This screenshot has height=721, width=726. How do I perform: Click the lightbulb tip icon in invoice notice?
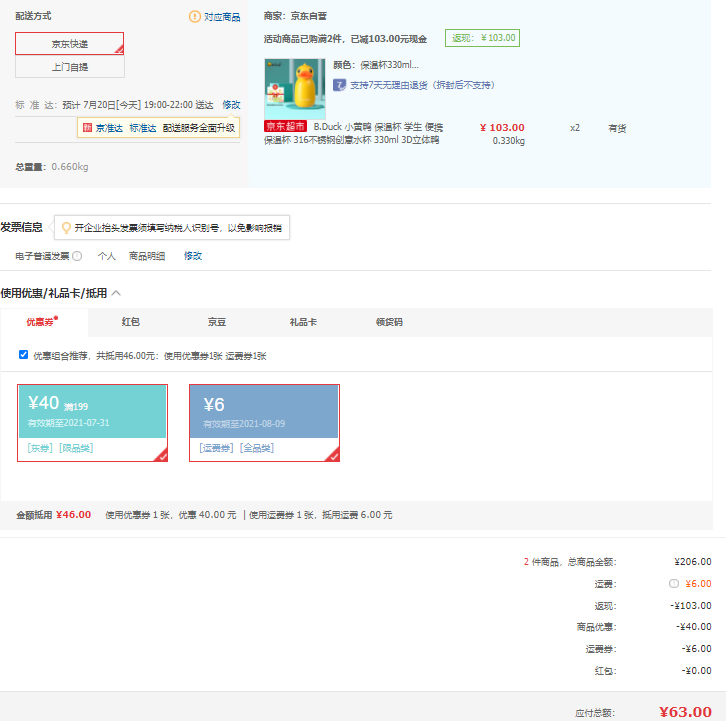pyautogui.click(x=66, y=227)
